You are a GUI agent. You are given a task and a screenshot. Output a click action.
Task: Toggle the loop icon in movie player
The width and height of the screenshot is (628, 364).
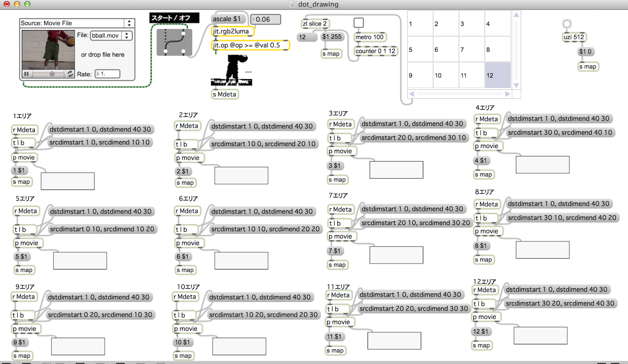[x=70, y=74]
